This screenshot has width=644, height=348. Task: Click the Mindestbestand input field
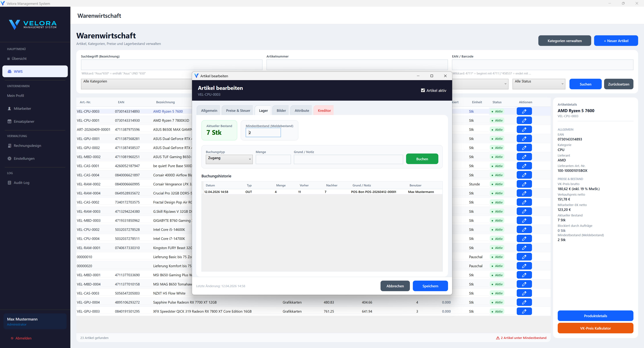pyautogui.click(x=263, y=132)
